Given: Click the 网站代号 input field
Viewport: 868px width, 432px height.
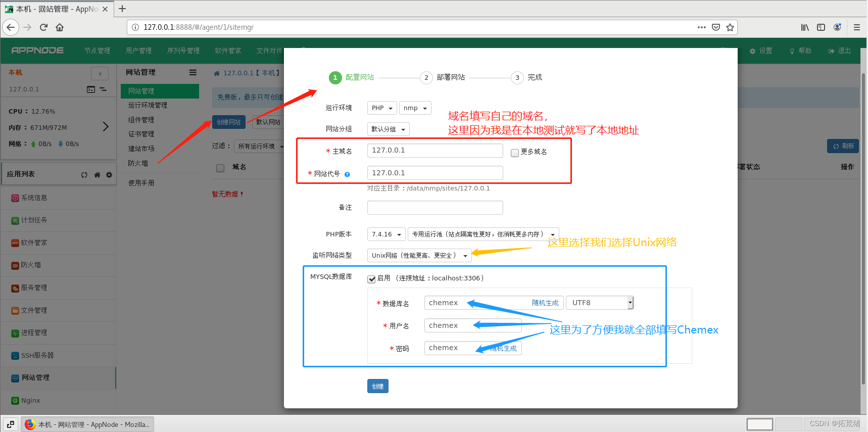Looking at the screenshot, I should [435, 173].
